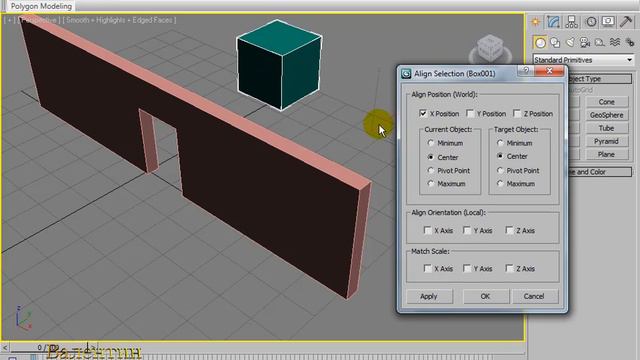Select the Geometry category icon
The height and width of the screenshot is (360, 640).
click(x=540, y=42)
